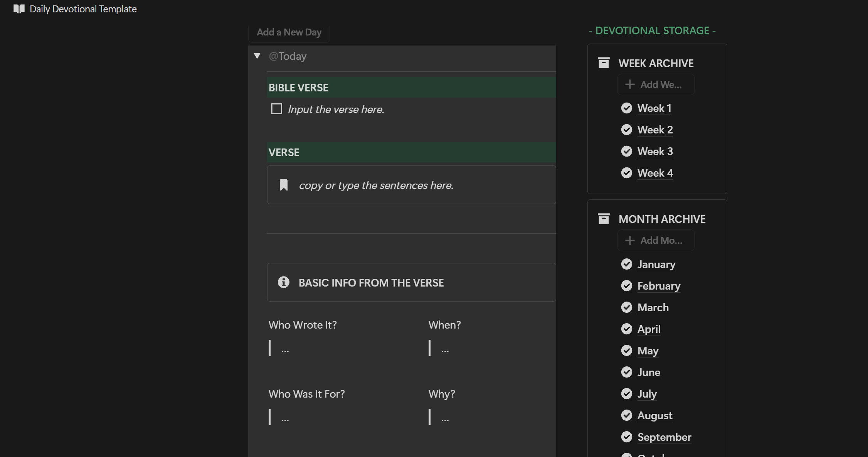This screenshot has width=868, height=457.
Task: Click the checkmark icon next to September
Action: (x=627, y=437)
